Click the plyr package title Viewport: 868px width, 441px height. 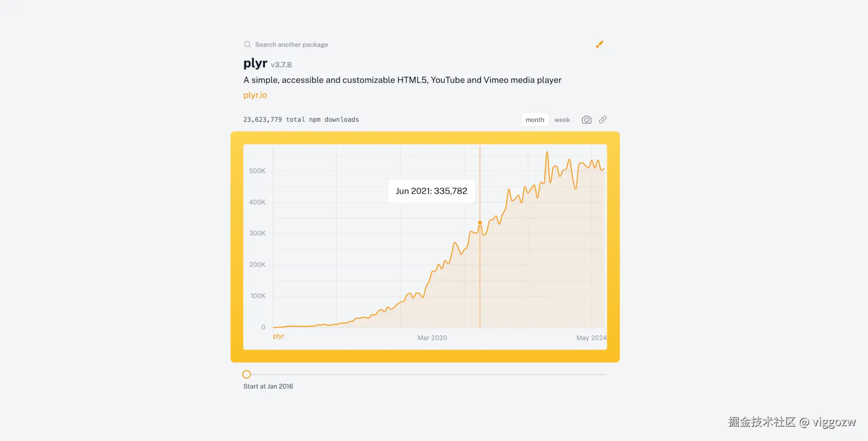point(255,63)
